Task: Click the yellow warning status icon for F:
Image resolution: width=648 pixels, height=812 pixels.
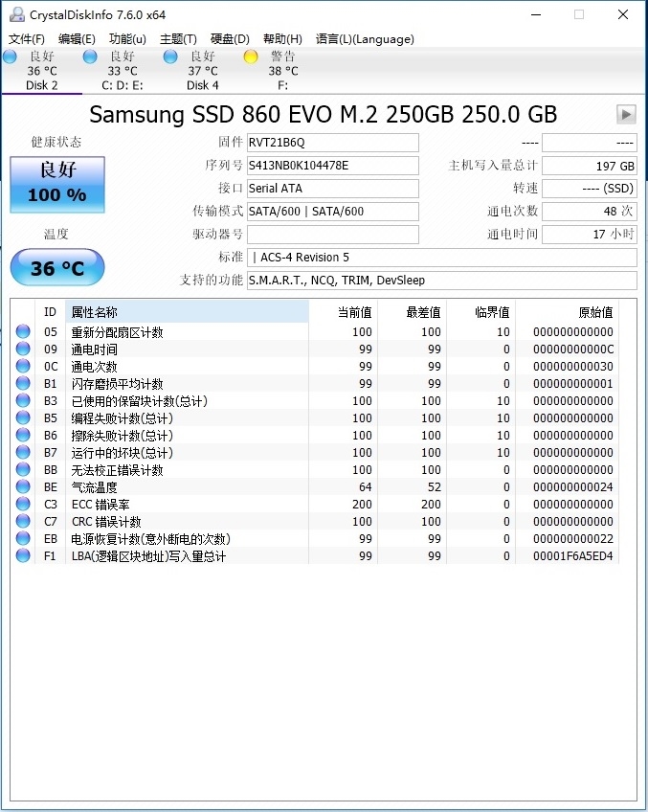Action: point(251,57)
